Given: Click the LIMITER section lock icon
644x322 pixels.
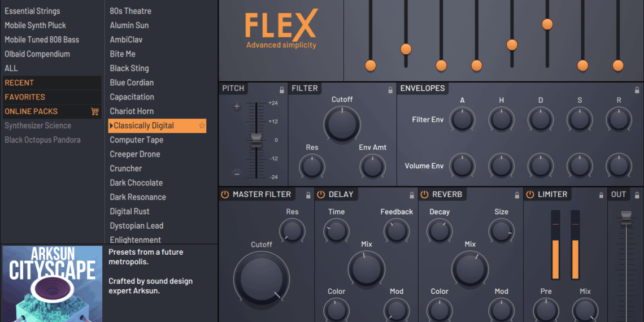Looking at the screenshot, I should [601, 195].
